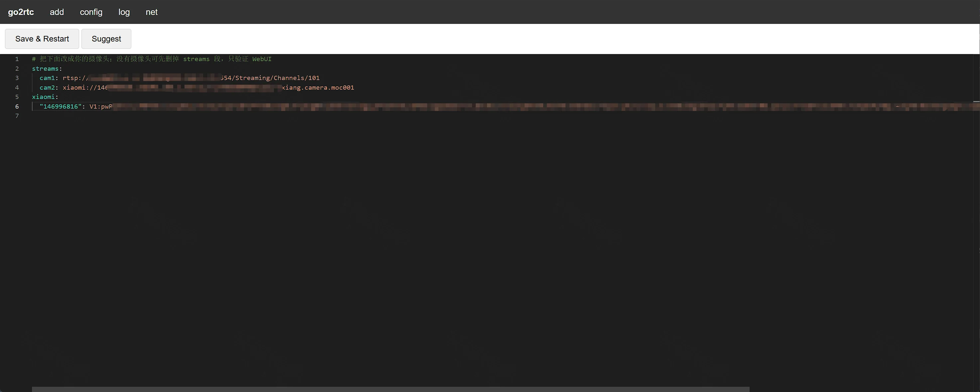Click the Save & Restart button
The height and width of the screenshot is (392, 980).
tap(42, 39)
